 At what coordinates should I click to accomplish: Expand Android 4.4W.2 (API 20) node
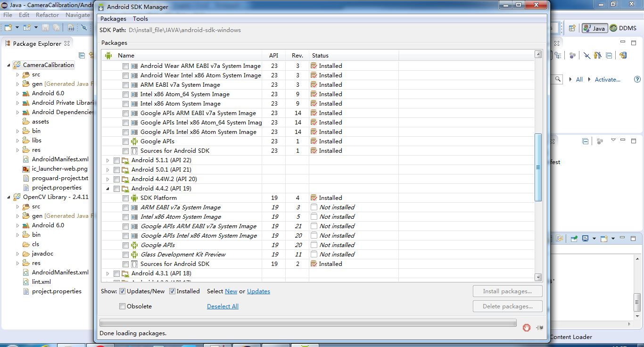coord(107,179)
